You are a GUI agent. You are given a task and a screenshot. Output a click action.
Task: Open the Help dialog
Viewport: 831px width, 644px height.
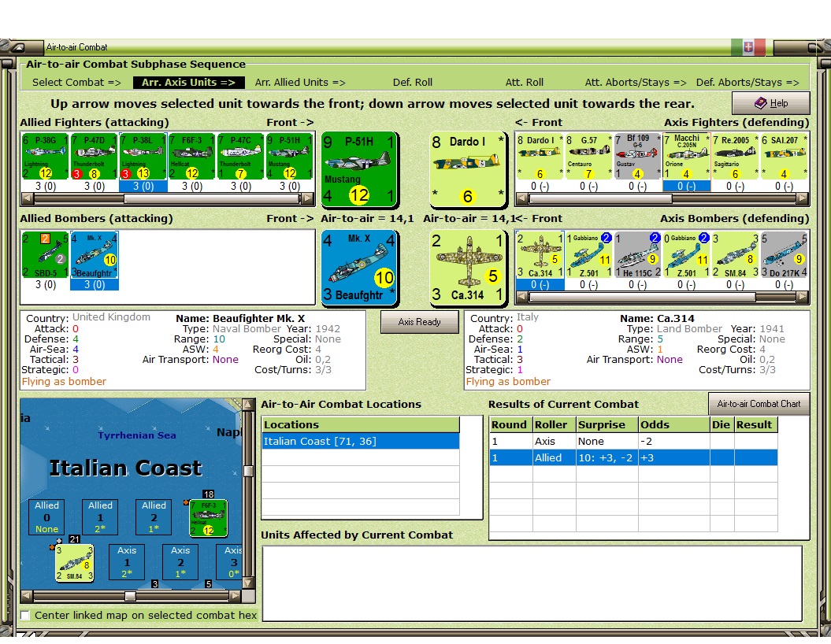click(770, 103)
